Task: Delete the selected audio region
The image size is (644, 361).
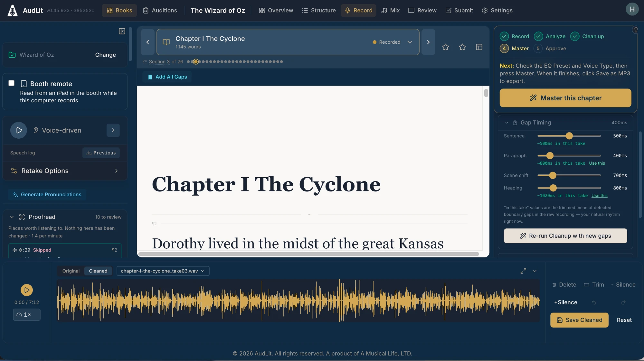Action: [564, 285]
